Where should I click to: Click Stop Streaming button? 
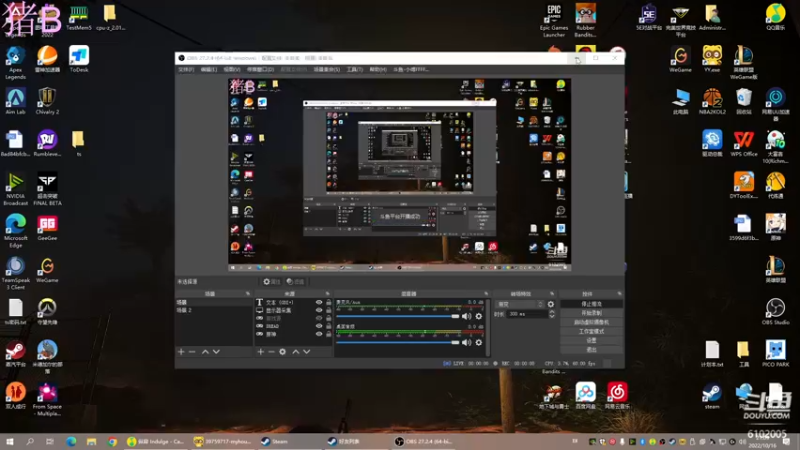pos(591,304)
